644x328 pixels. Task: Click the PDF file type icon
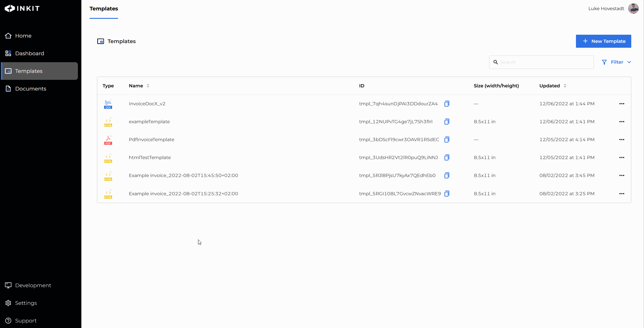click(108, 140)
